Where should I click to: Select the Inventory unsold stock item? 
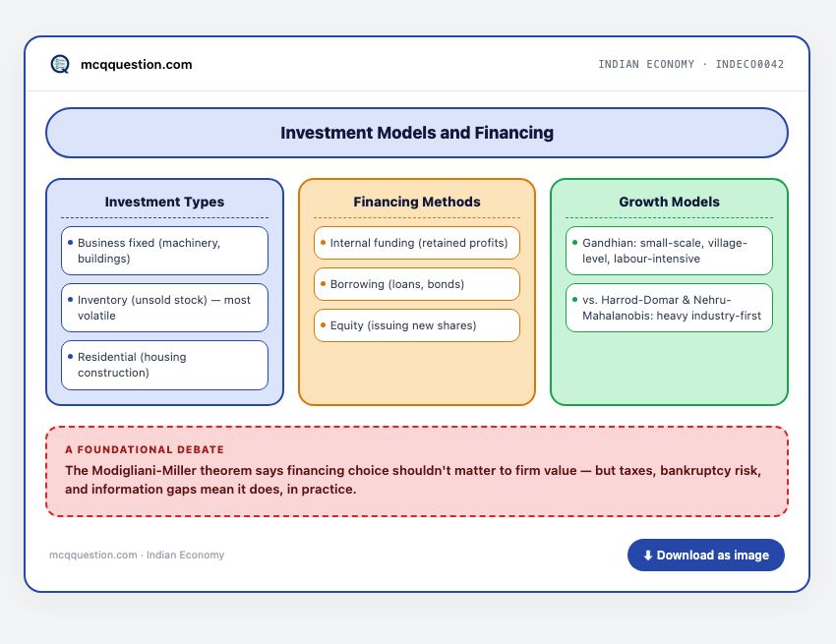[x=165, y=308]
